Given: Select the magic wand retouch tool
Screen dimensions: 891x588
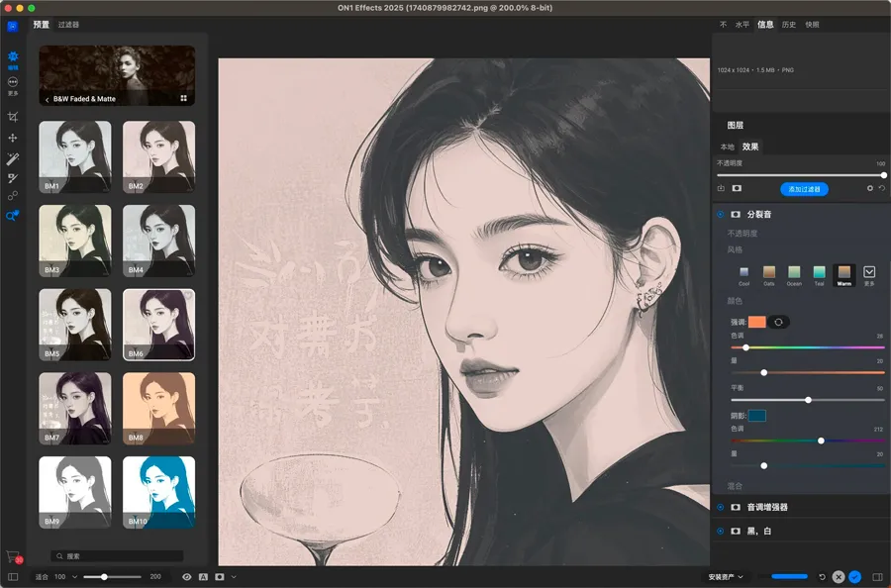Looking at the screenshot, I should pyautogui.click(x=13, y=158).
